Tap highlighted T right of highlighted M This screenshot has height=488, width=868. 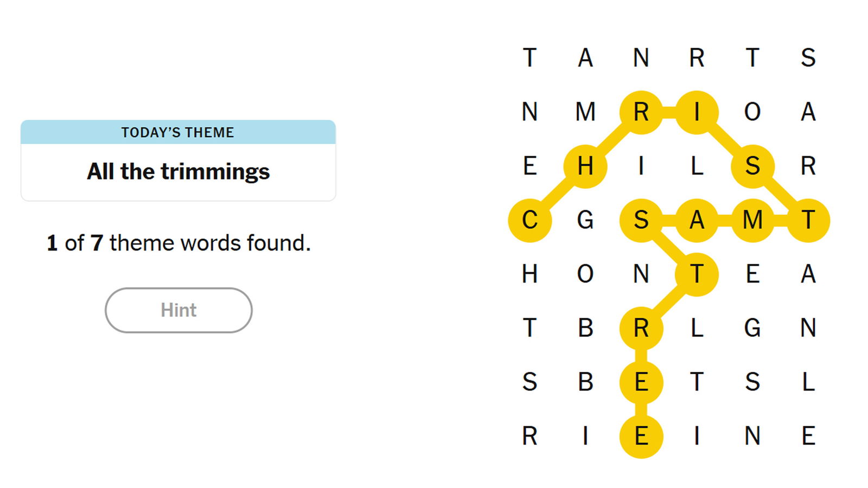(x=808, y=220)
